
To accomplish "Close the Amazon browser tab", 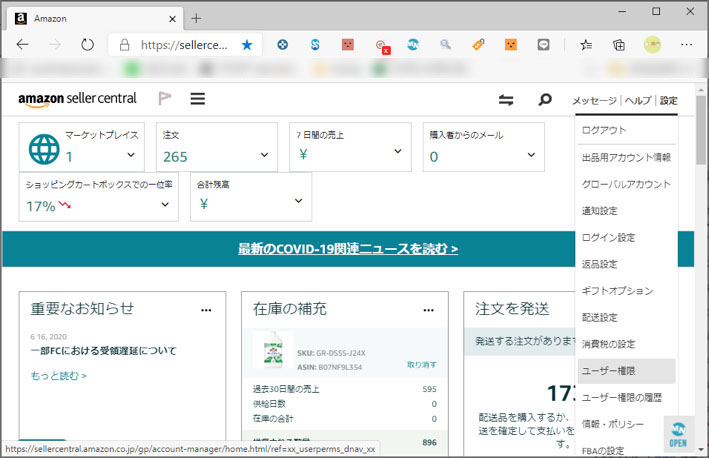I will point(172,19).
